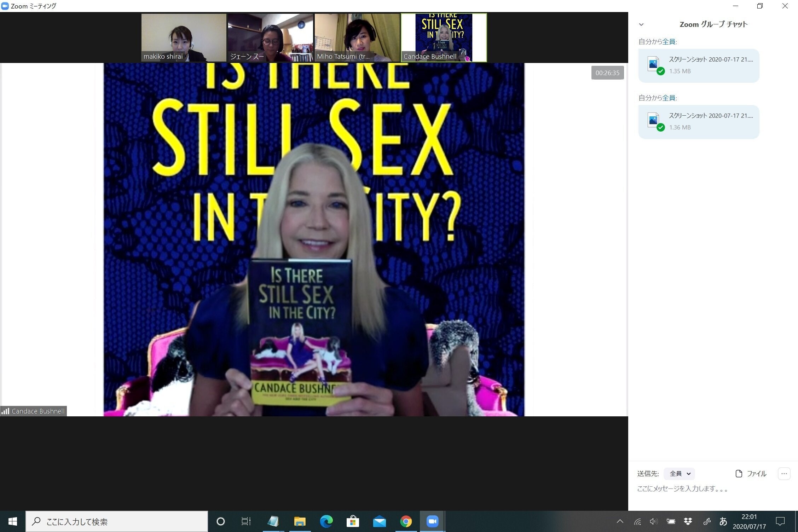Image resolution: width=798 pixels, height=532 pixels.
Task: Click the 全員 link in first message
Action: 669,42
